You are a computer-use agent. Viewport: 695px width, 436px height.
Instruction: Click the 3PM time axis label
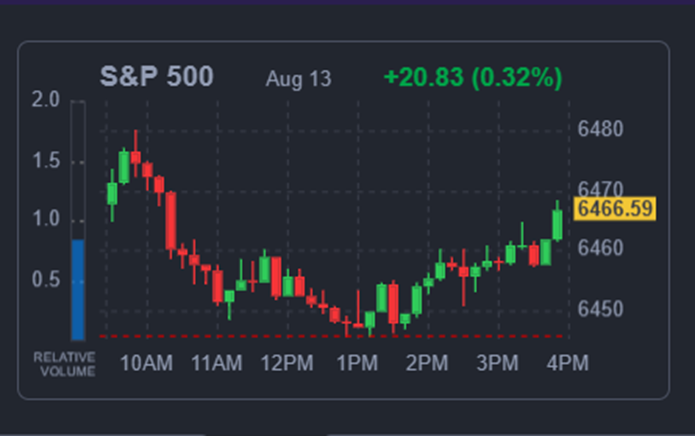(497, 363)
